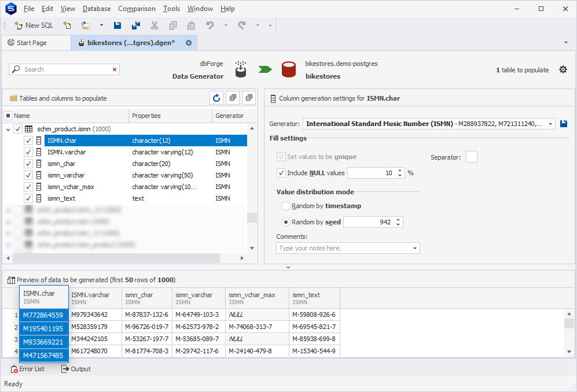The height and width of the screenshot is (392, 577).
Task: Open the Generator combo box dropdown
Action: tap(550, 124)
